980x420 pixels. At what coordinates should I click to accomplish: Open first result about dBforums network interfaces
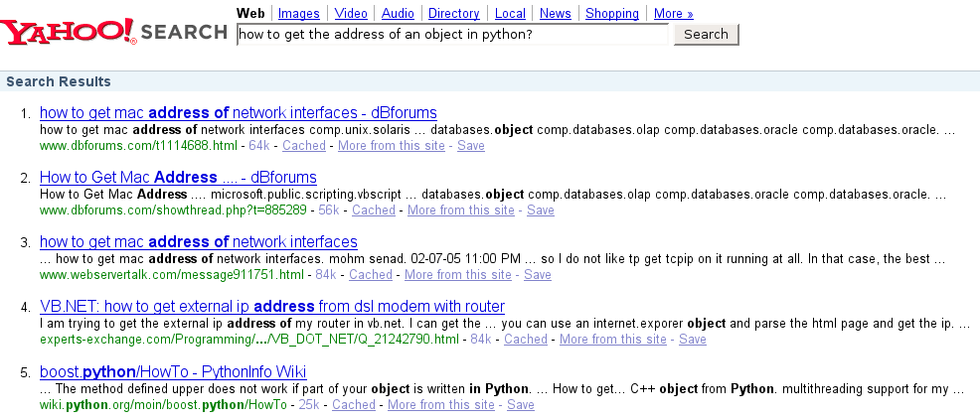click(x=238, y=112)
